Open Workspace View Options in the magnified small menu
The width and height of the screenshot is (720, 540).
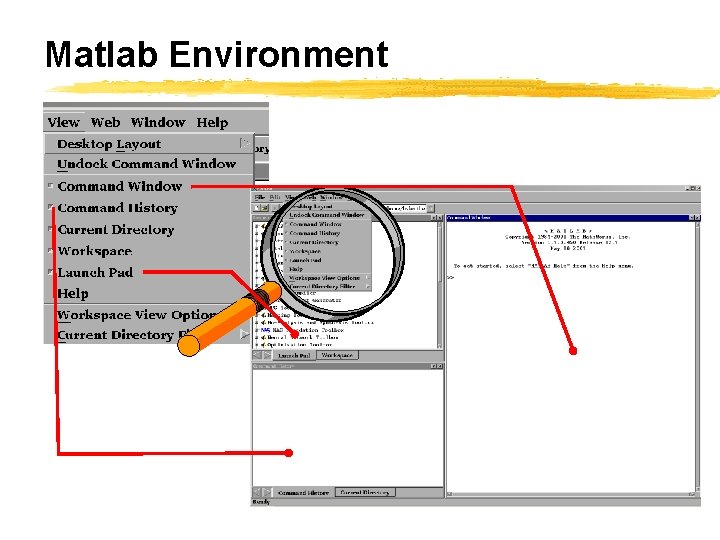point(328,278)
